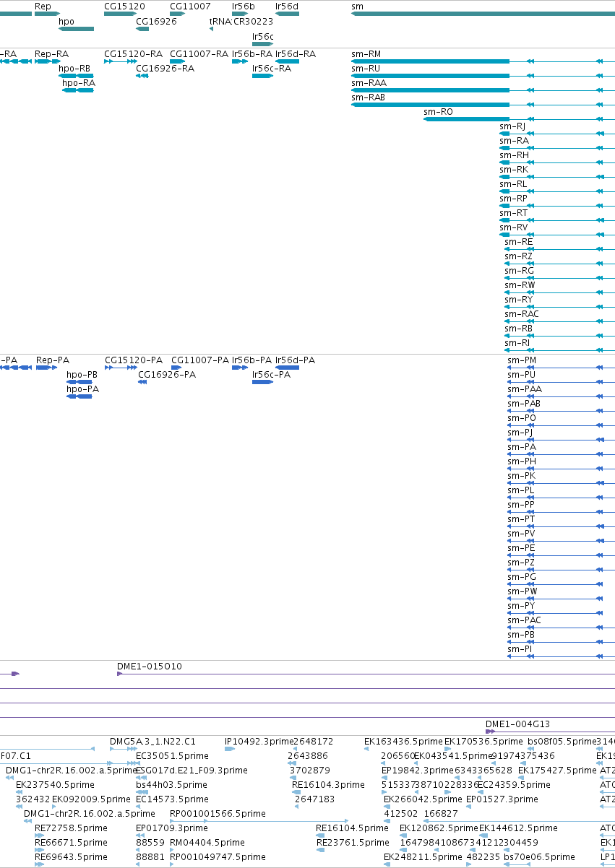This screenshot has height=868, width=615.
Task: Select the CG11007 gene feature
Action: pyautogui.click(x=178, y=14)
